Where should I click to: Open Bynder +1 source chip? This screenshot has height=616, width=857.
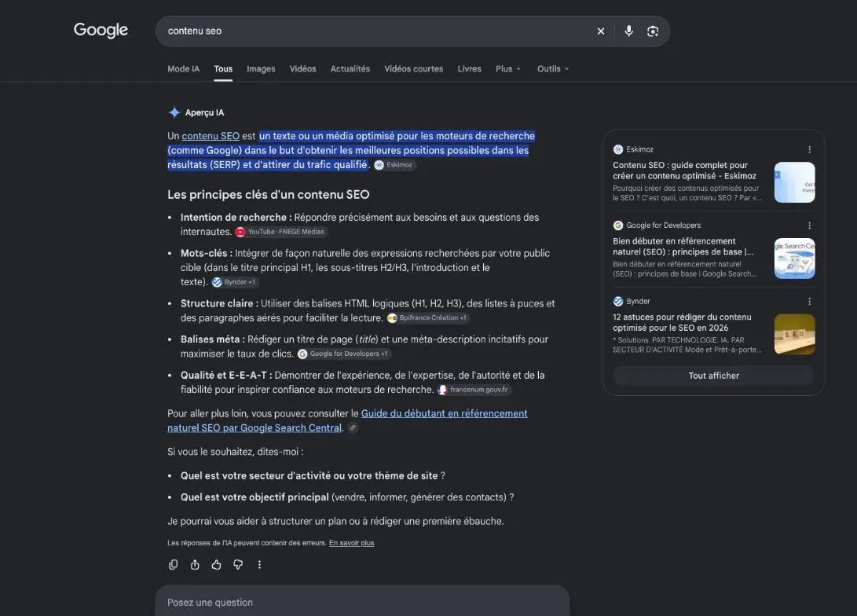point(234,282)
